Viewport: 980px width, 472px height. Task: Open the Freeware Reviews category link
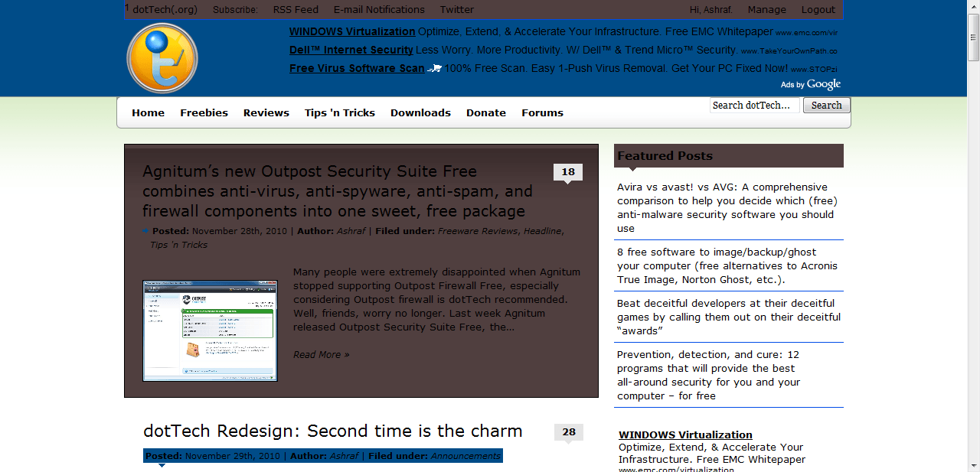coord(478,231)
